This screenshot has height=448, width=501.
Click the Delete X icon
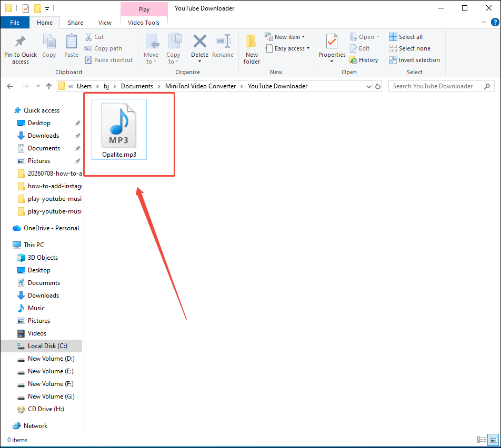point(199,42)
